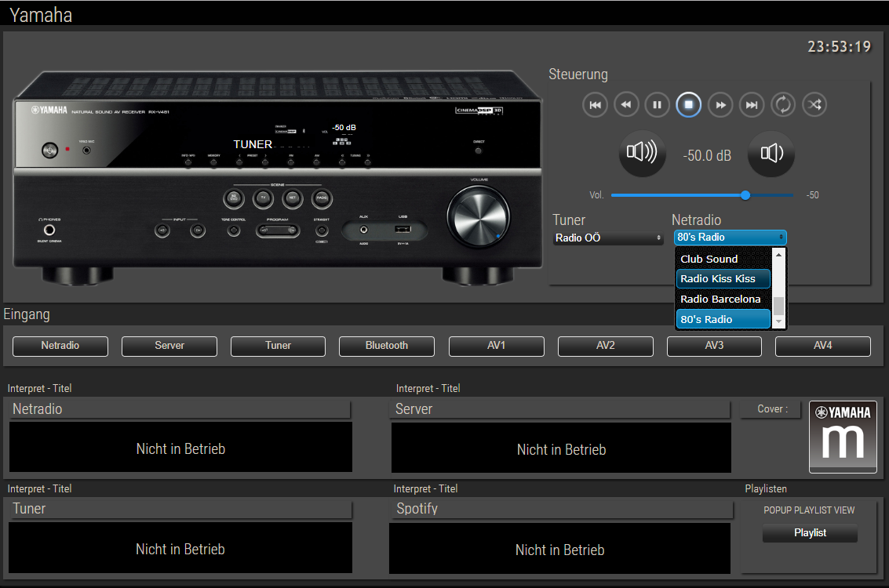The width and height of the screenshot is (889, 588).
Task: Switch input to Bluetooth
Action: pos(387,346)
